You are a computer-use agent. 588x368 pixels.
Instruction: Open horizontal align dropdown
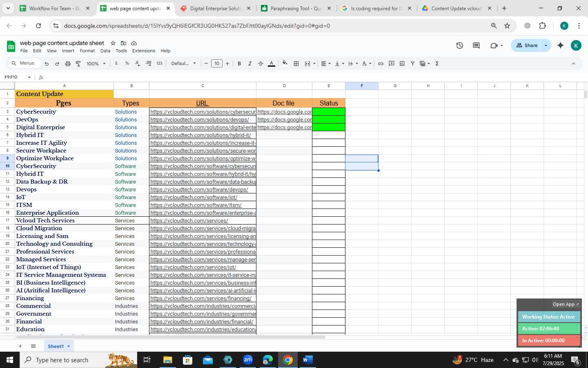point(326,63)
